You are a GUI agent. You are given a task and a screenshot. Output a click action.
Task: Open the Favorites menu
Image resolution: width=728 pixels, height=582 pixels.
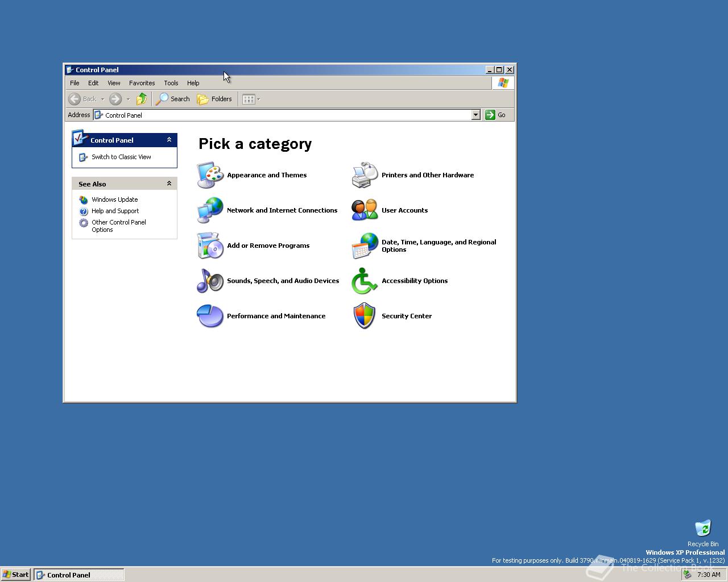coord(142,83)
